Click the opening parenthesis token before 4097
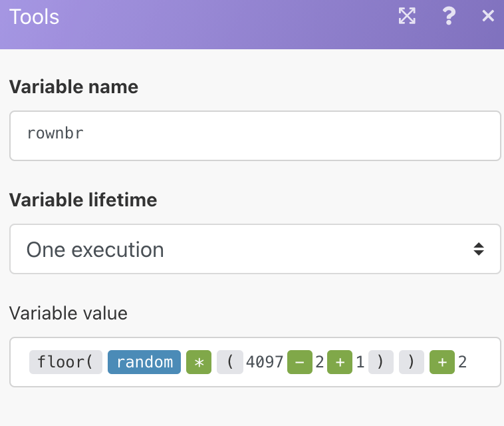 (x=230, y=362)
